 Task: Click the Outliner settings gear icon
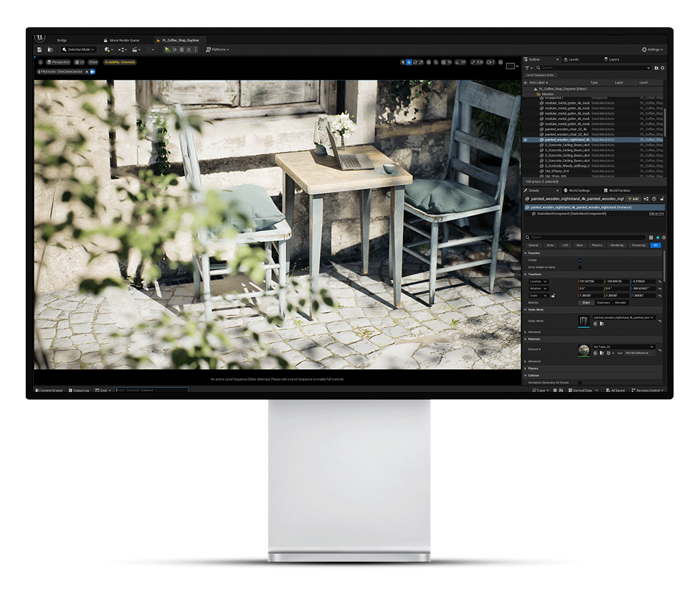point(663,68)
